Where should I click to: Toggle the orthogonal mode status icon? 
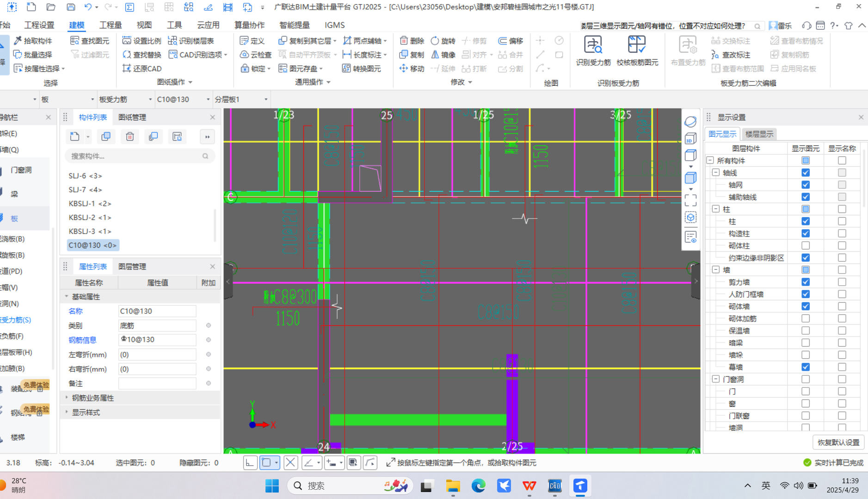coord(250,462)
